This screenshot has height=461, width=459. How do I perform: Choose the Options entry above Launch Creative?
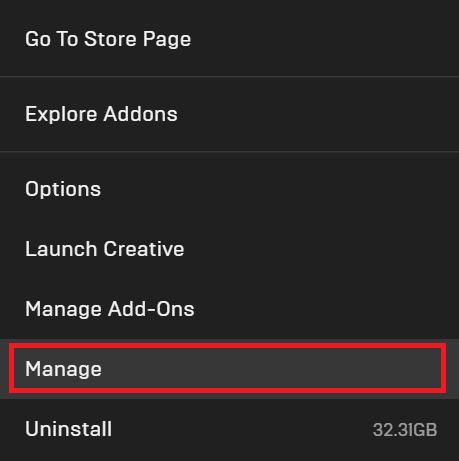tap(229, 189)
